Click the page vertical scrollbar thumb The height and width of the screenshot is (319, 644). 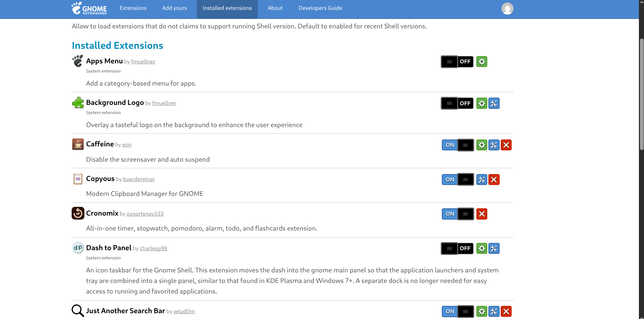point(641,95)
